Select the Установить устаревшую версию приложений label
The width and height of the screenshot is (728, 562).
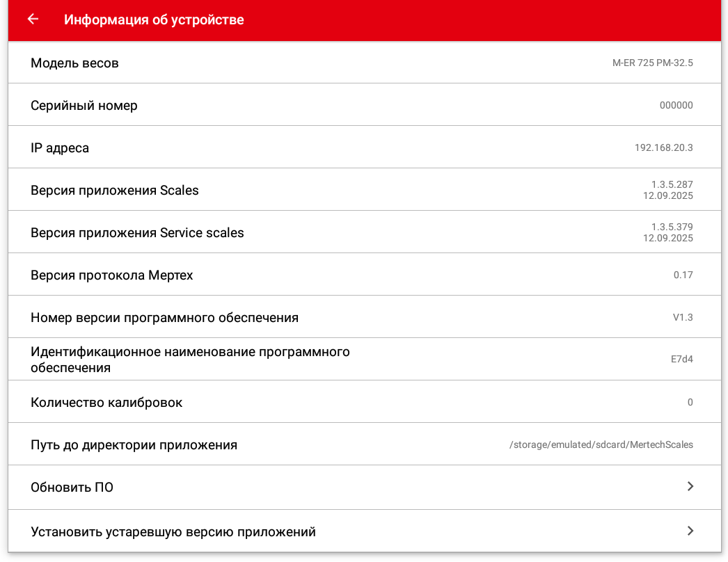(x=173, y=532)
